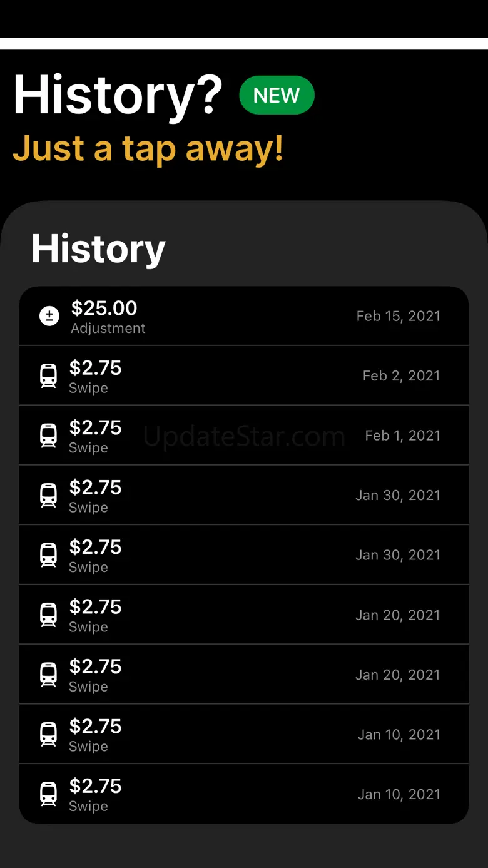Viewport: 488px width, 868px height.
Task: Tap the green NEW badge
Action: 277,95
